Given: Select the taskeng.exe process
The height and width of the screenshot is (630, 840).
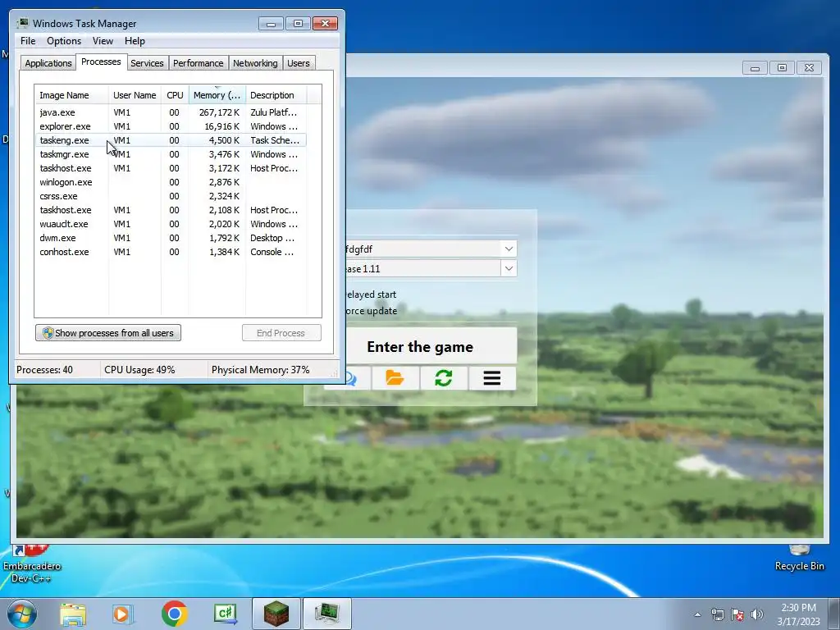Looking at the screenshot, I should pos(171,140).
